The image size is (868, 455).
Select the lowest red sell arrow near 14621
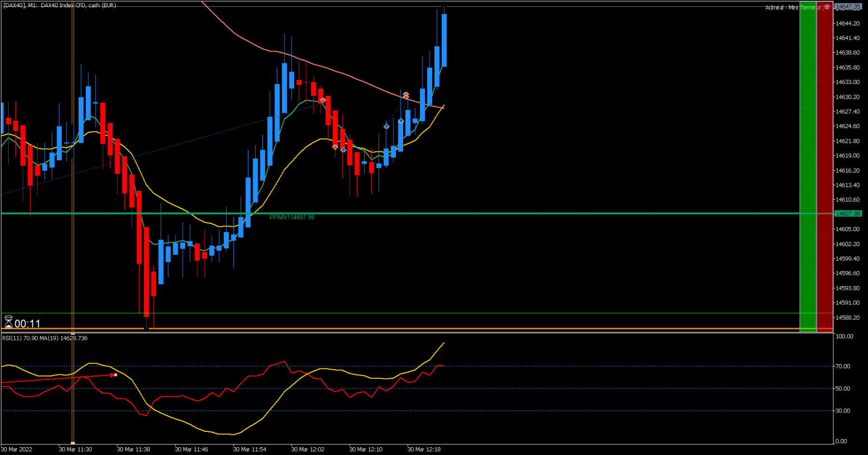pyautogui.click(x=335, y=147)
